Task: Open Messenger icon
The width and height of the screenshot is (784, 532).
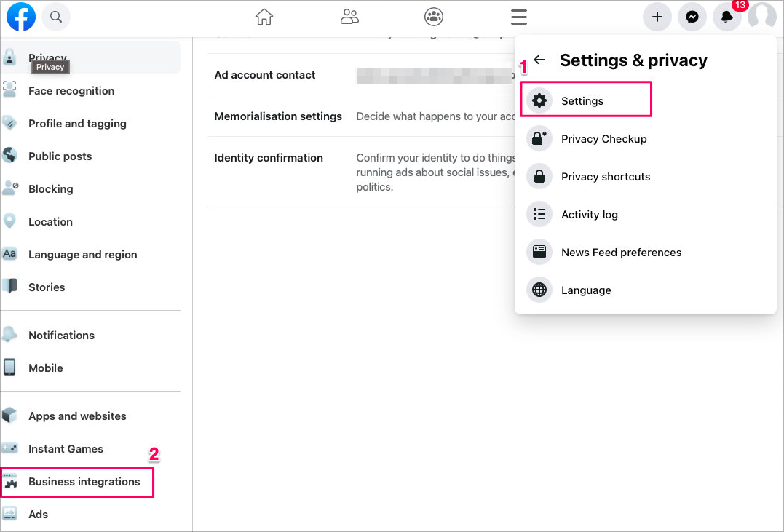Action: (692, 17)
